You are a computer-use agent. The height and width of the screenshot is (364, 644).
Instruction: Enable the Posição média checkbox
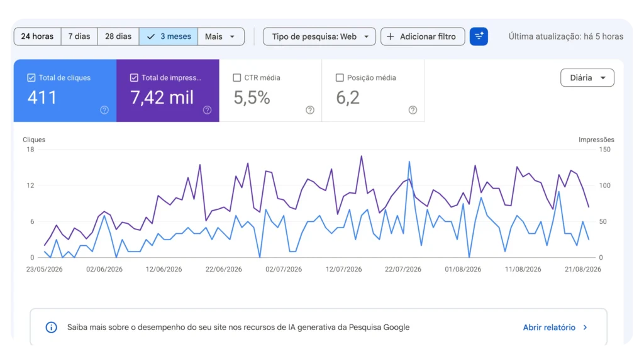tap(339, 77)
